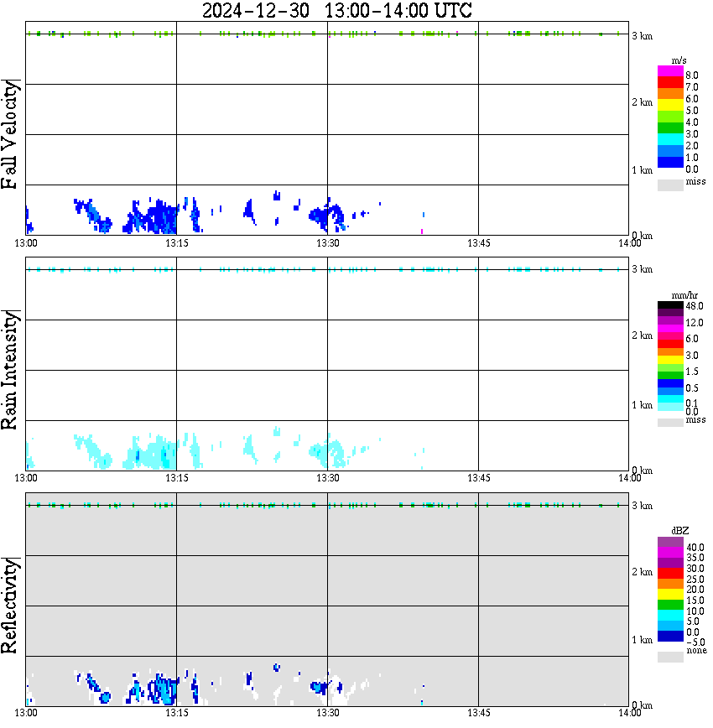Click the cyan 5.0 swatch in dBZ legend
Image resolution: width=713 pixels, height=728 pixels.
(x=671, y=615)
